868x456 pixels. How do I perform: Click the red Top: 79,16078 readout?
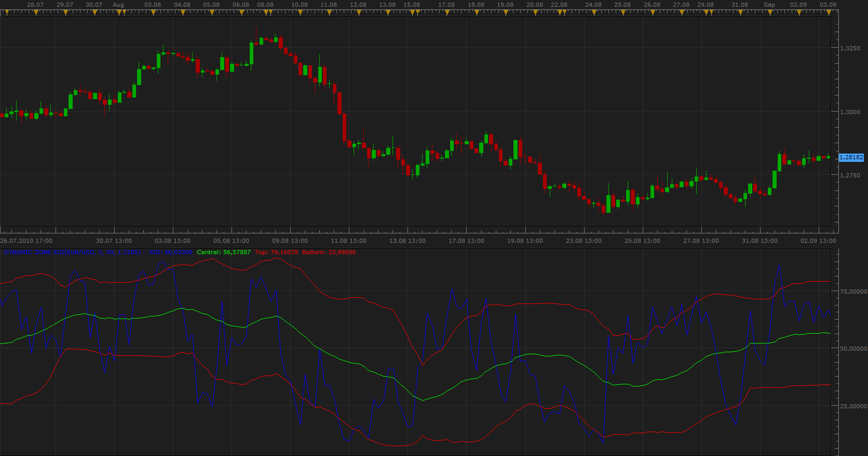point(277,252)
